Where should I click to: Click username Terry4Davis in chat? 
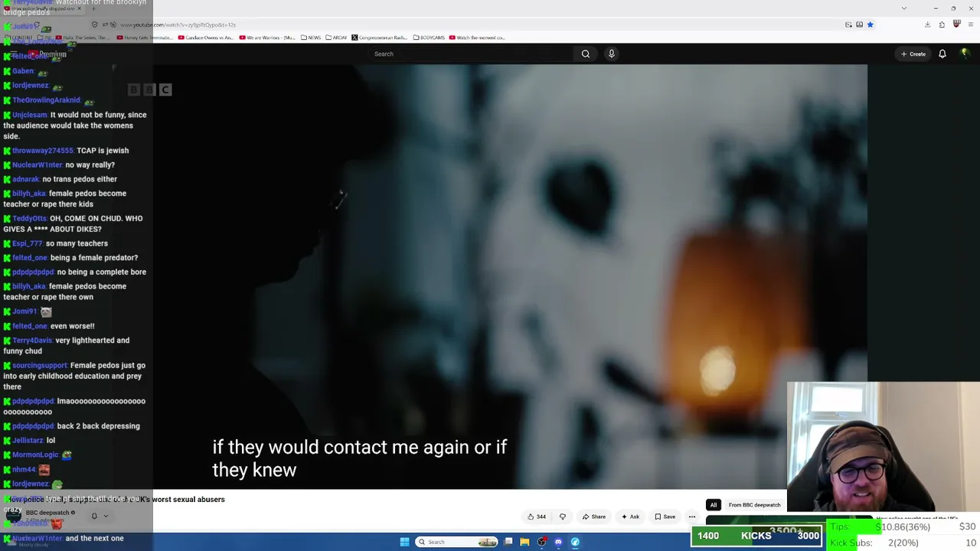(32, 340)
